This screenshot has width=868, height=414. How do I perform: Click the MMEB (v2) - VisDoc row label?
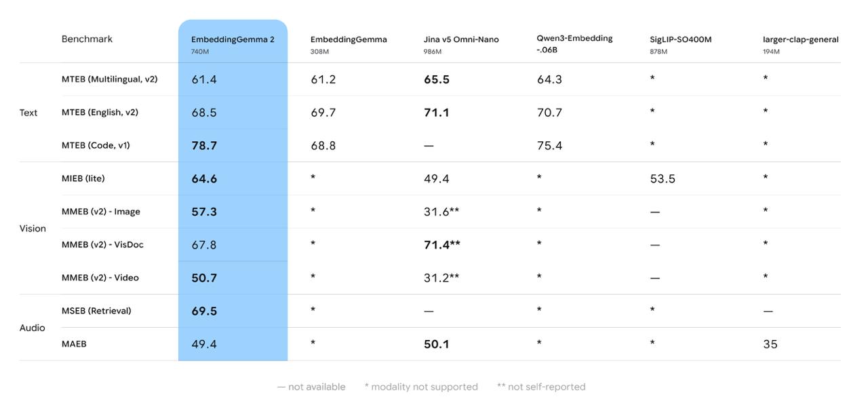point(102,244)
